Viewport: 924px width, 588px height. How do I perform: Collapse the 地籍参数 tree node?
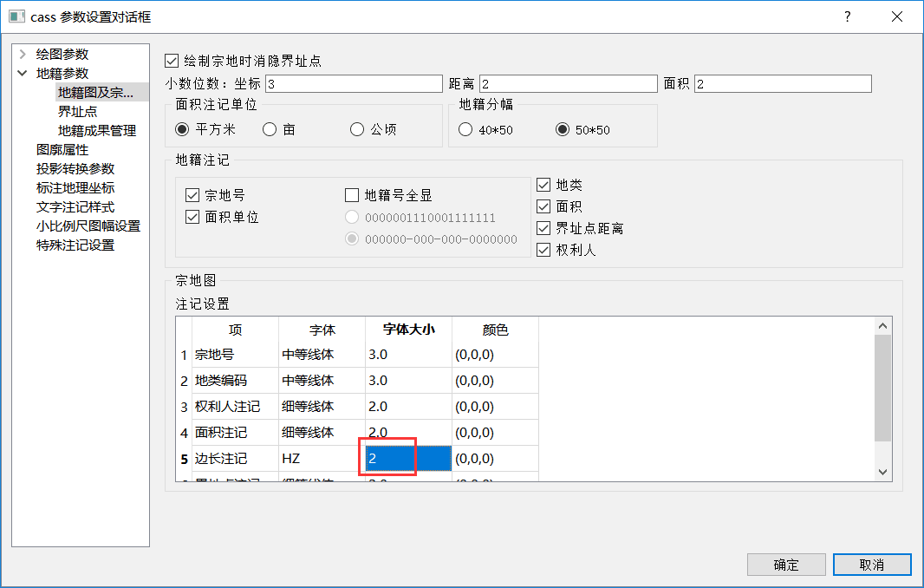(x=23, y=73)
